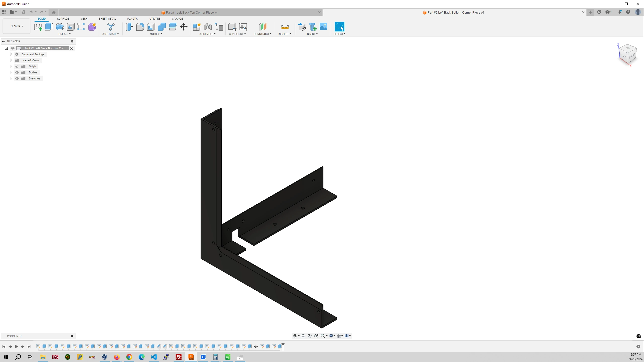644x362 pixels.
Task: Expand the Bodies tree item
Action: pyautogui.click(x=11, y=72)
